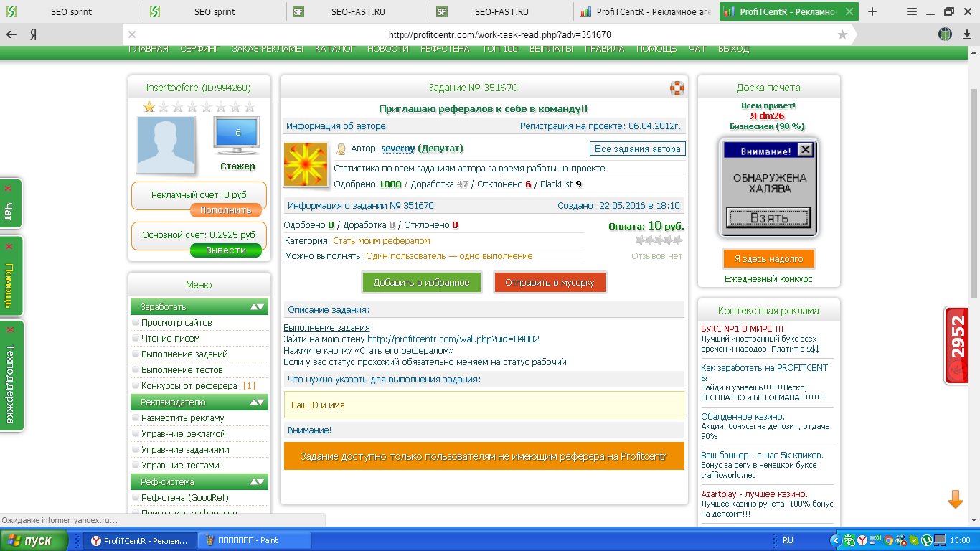Click the «Пополнить» button
Screen dimensions: 980x551
(226, 210)
